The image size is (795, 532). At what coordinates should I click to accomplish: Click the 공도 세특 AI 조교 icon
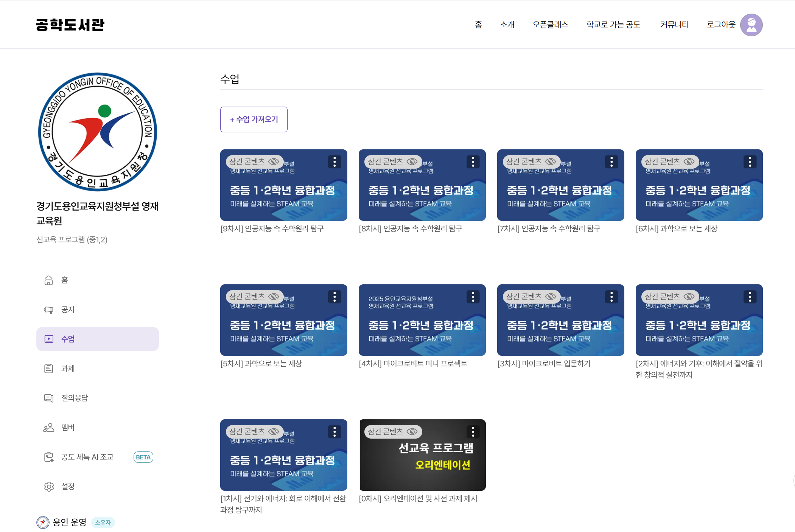pyautogui.click(x=48, y=457)
